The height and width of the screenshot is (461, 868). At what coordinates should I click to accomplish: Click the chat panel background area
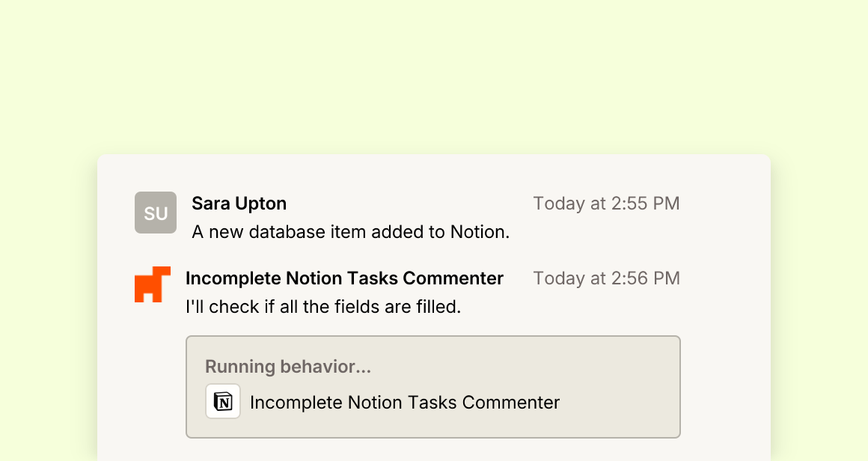pyautogui.click(x=725, y=332)
